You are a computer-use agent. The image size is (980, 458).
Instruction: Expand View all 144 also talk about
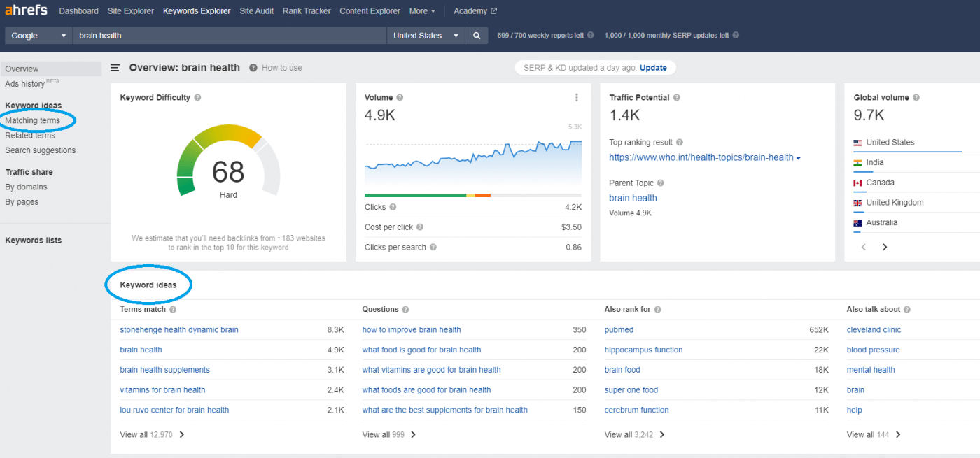click(x=874, y=435)
